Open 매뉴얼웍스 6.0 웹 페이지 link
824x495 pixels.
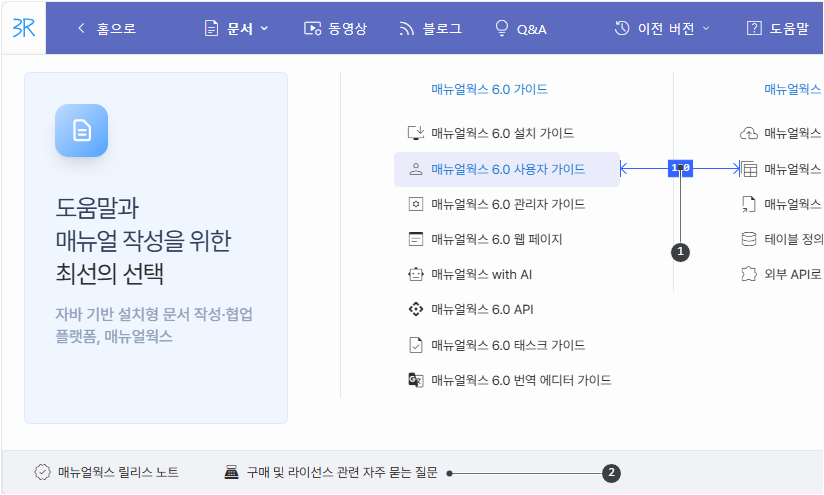click(496, 239)
